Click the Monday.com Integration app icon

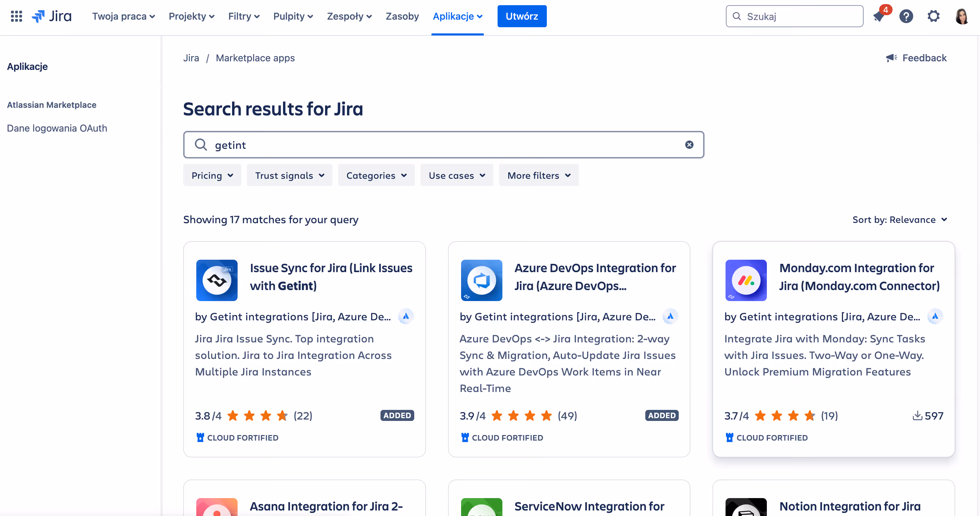746,280
